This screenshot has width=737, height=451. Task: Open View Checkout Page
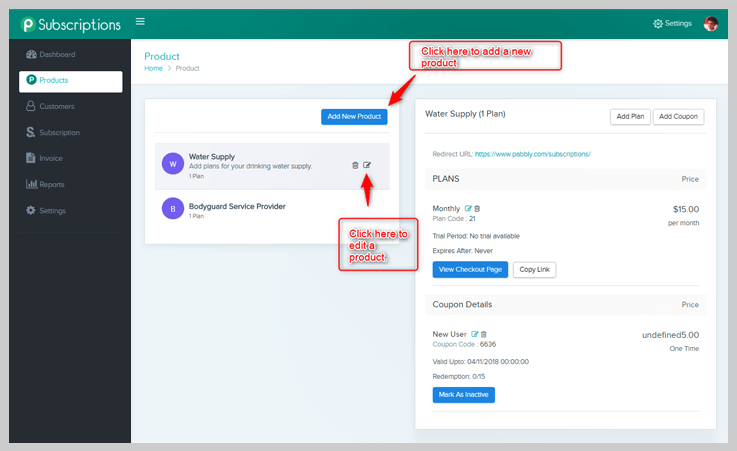470,270
